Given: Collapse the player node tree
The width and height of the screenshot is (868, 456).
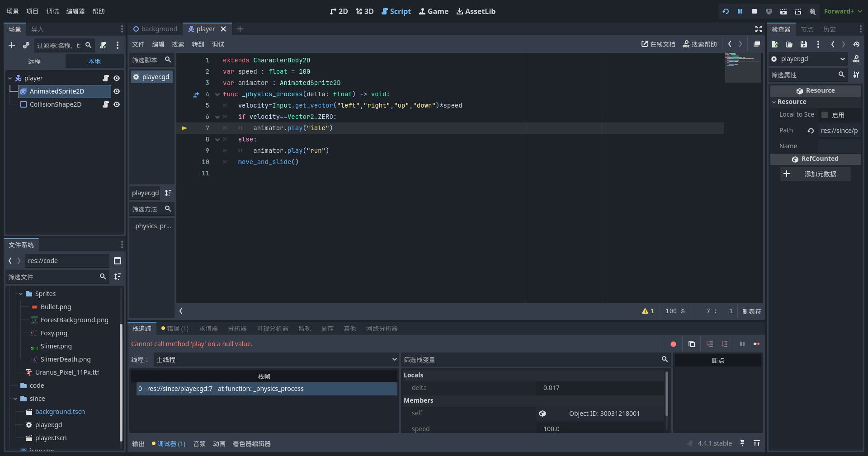Looking at the screenshot, I should tap(10, 78).
